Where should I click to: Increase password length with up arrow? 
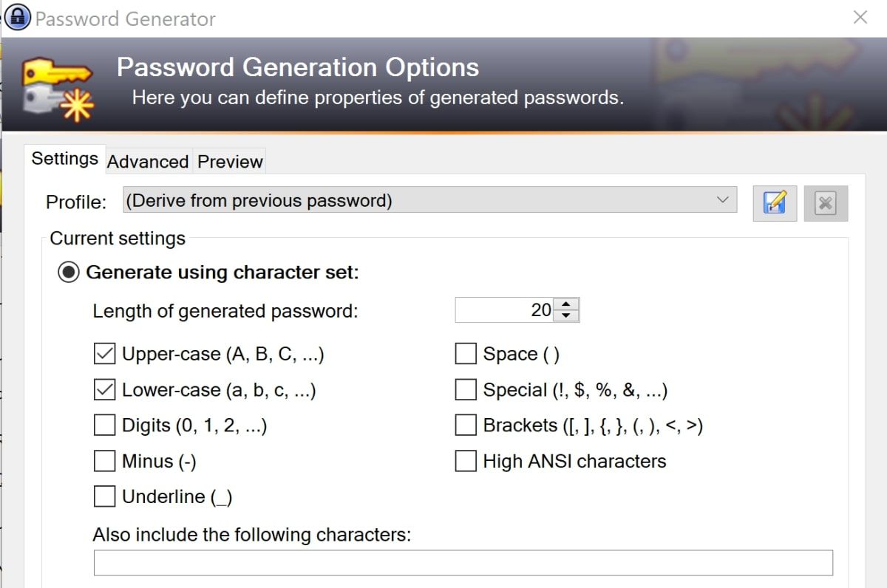pyautogui.click(x=566, y=304)
